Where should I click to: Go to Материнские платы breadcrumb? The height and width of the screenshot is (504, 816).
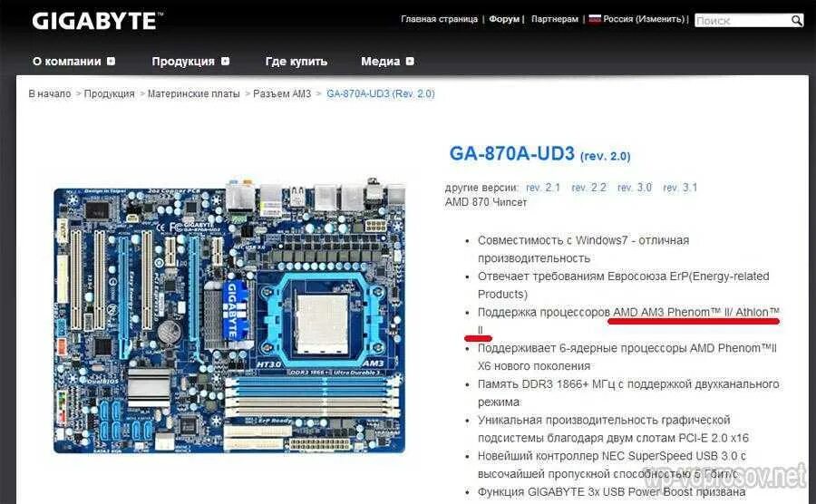coord(194,93)
